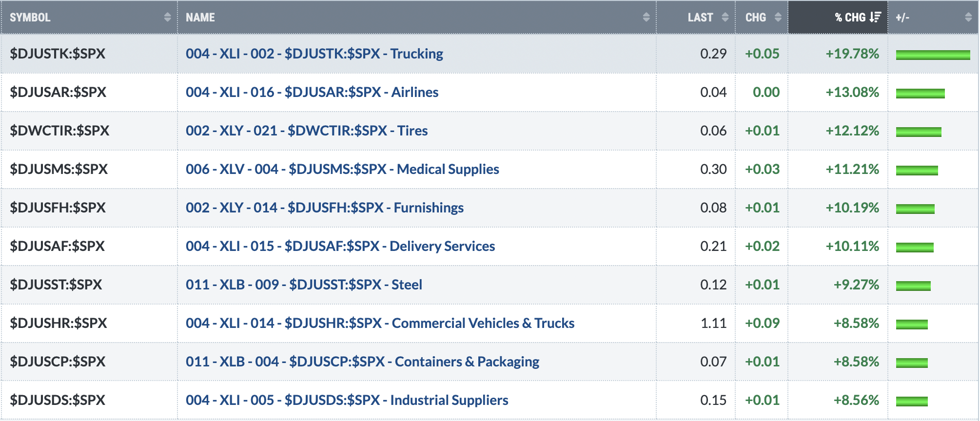Viewport: 980px width, 421px height.
Task: Select the SYMBOL column header
Action: [x=89, y=17]
